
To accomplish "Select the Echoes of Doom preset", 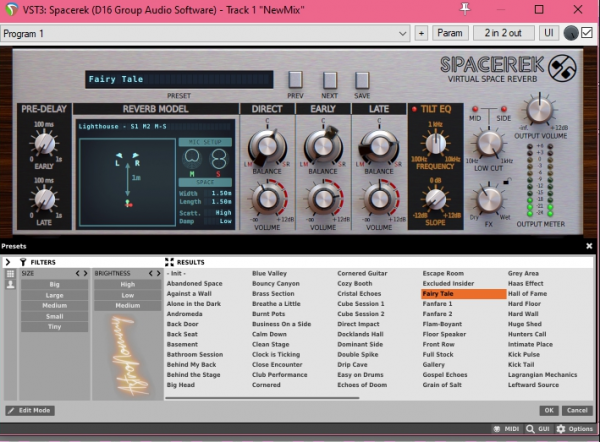I will (x=362, y=385).
